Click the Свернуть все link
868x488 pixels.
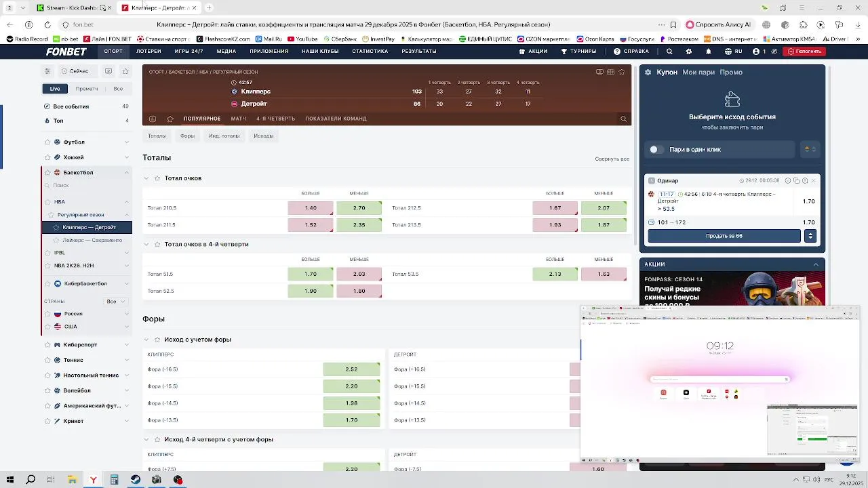point(612,159)
